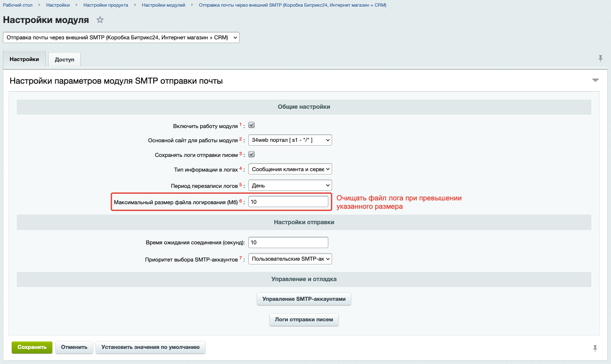
Task: Collapse SMTP module settings section triangle
Action: (596, 80)
